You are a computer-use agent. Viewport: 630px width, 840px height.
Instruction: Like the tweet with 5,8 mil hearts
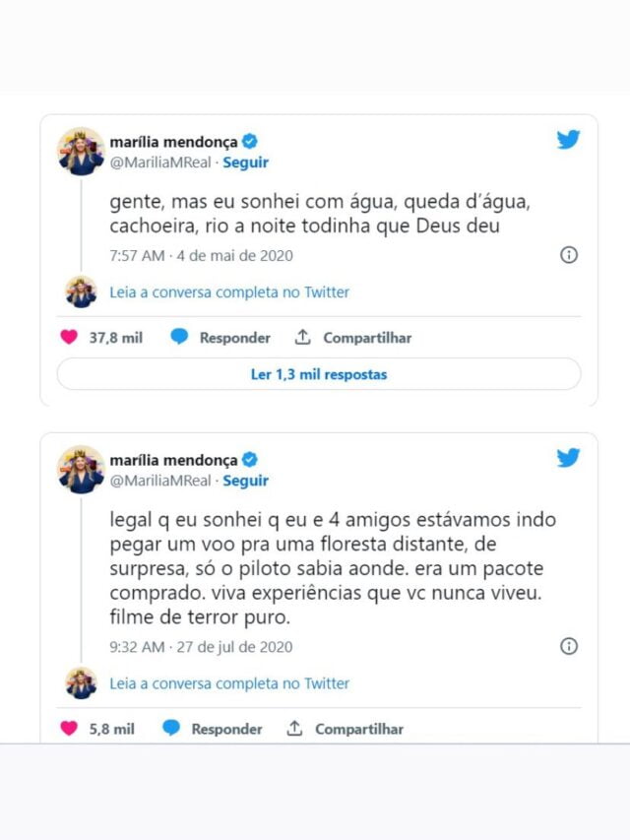click(69, 729)
